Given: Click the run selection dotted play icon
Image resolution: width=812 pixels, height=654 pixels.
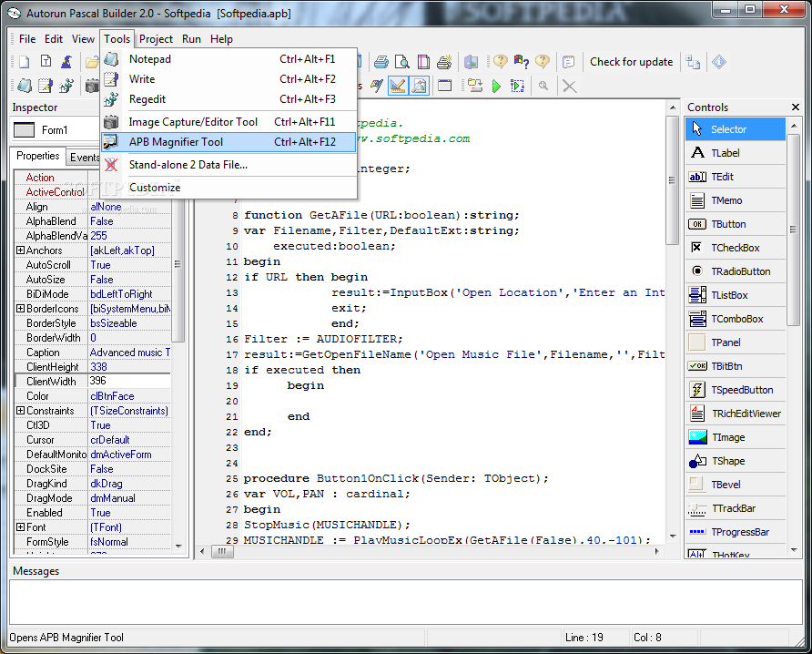Looking at the screenshot, I should point(517,86).
